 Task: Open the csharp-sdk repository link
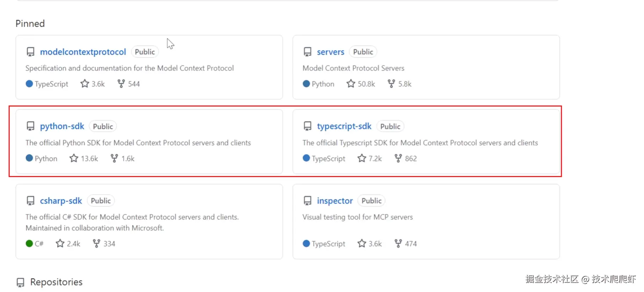[x=61, y=201]
